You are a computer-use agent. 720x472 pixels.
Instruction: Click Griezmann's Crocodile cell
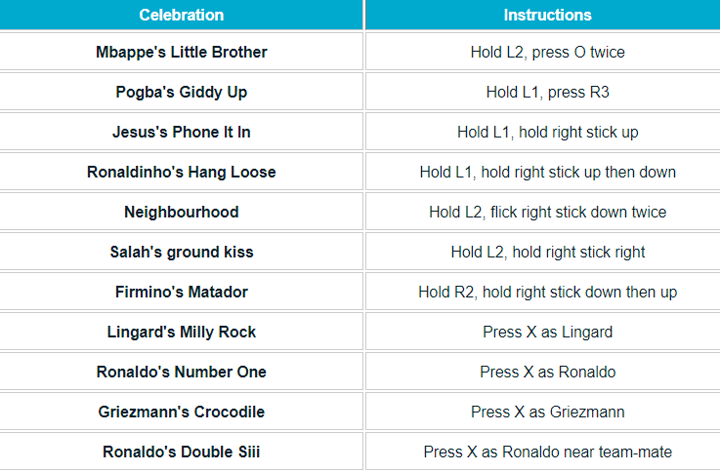181,412
